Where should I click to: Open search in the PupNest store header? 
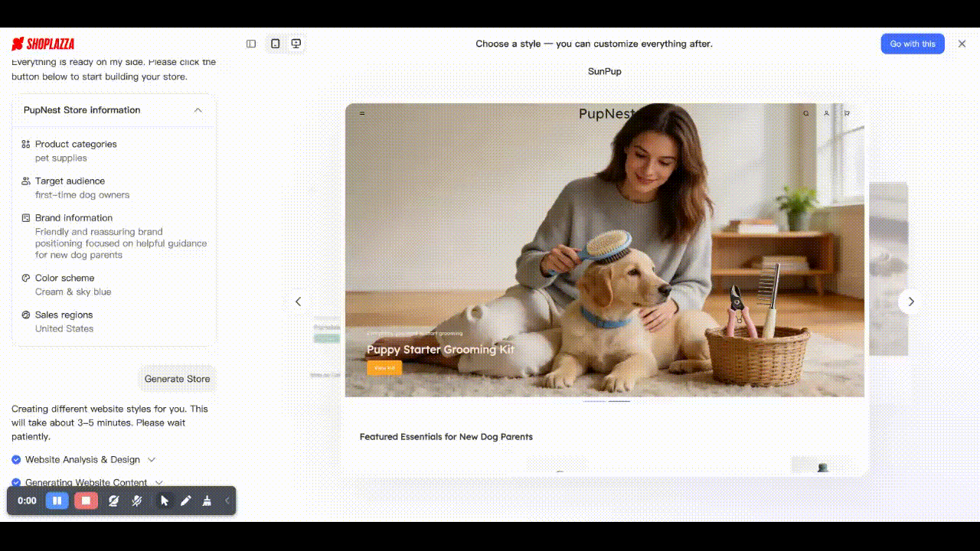click(x=805, y=112)
